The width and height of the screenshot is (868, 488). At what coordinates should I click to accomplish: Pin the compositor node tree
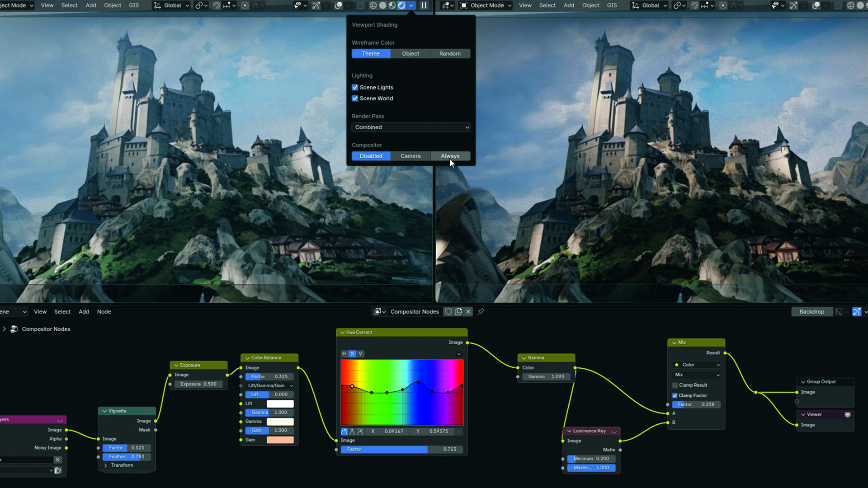tap(481, 311)
